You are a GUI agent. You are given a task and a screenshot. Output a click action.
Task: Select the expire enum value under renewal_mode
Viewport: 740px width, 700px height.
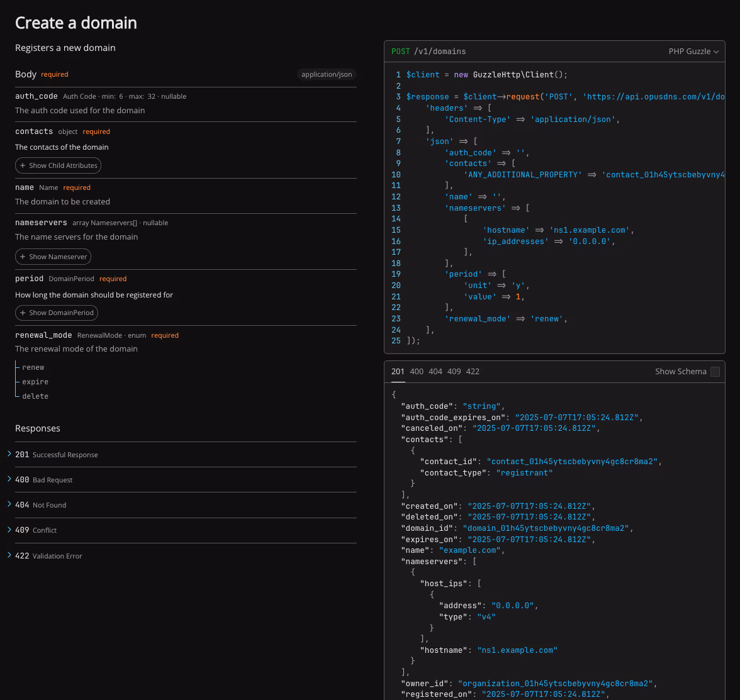35,381
